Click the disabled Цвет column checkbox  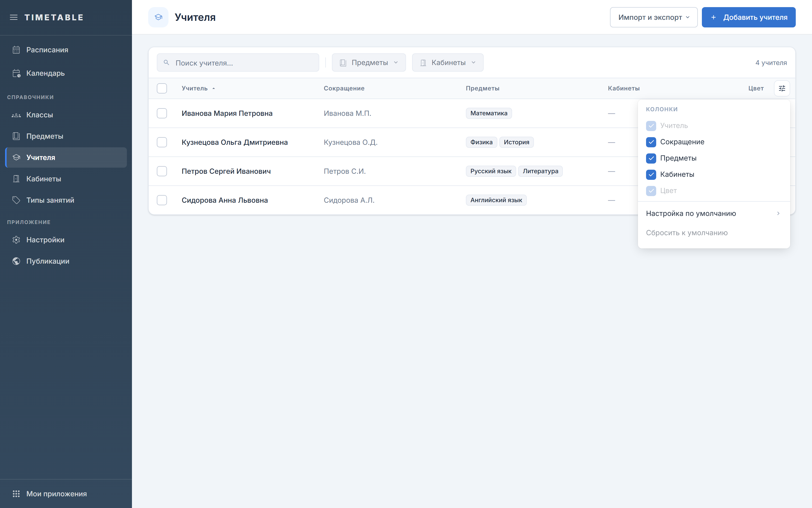(651, 191)
